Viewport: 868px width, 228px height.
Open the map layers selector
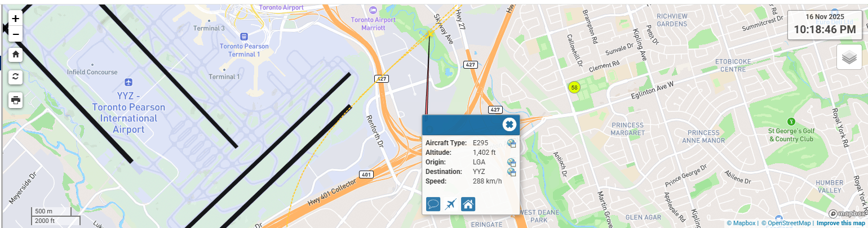[849, 57]
